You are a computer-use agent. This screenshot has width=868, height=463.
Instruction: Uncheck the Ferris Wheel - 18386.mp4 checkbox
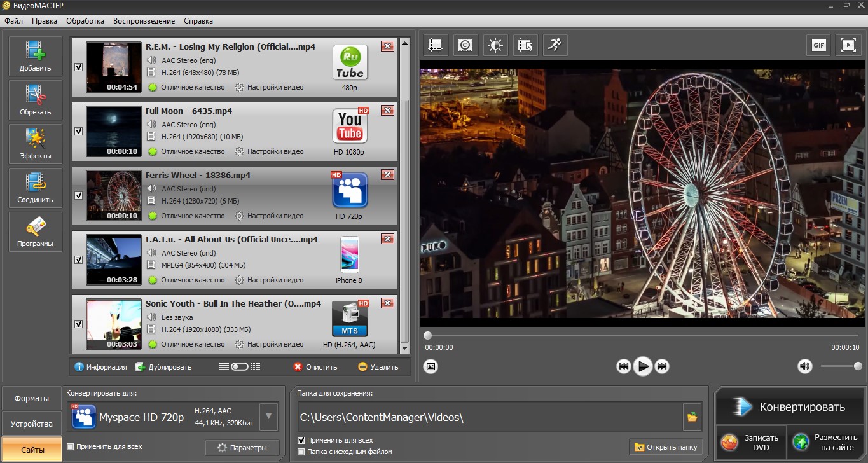pyautogui.click(x=78, y=195)
